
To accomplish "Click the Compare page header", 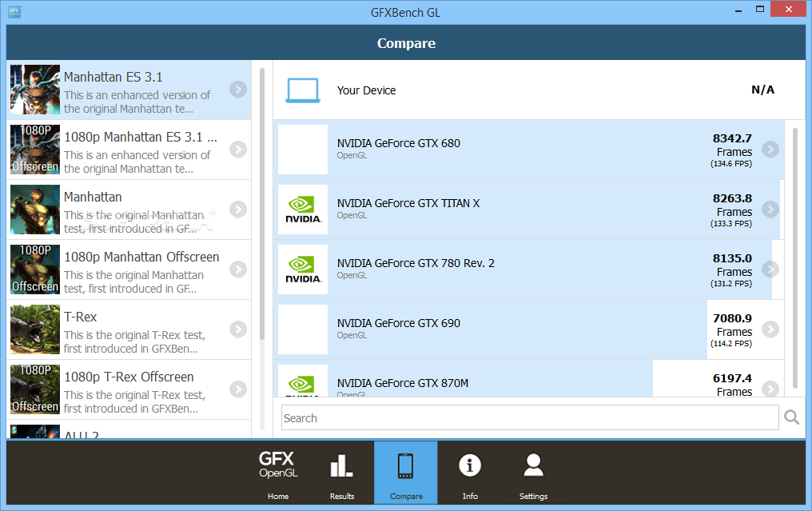I will 406,42.
